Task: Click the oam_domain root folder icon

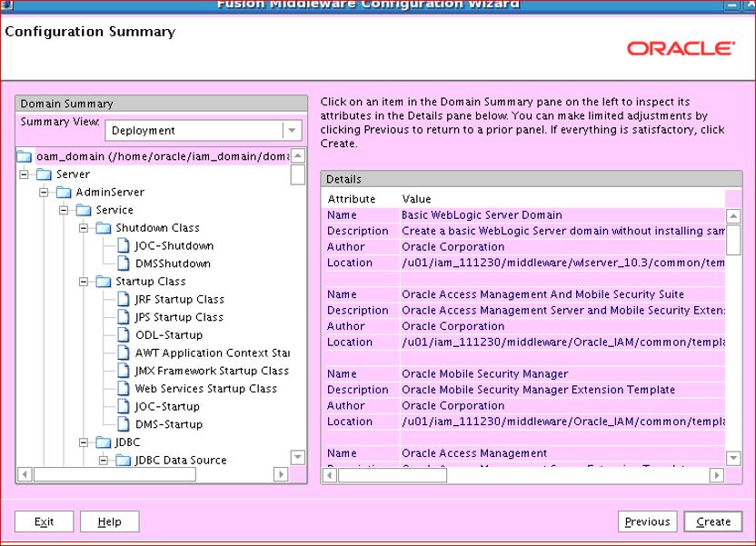Action: point(25,156)
